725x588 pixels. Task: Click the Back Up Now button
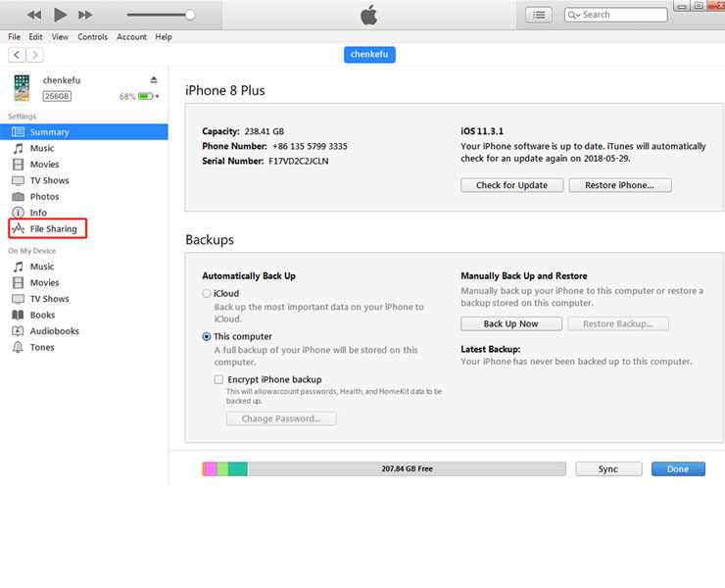(x=511, y=323)
